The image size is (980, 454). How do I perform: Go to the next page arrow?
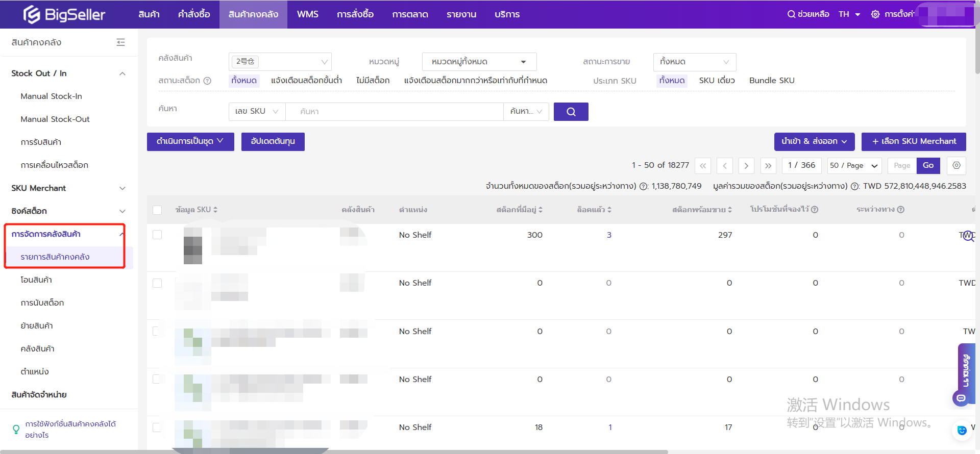746,166
